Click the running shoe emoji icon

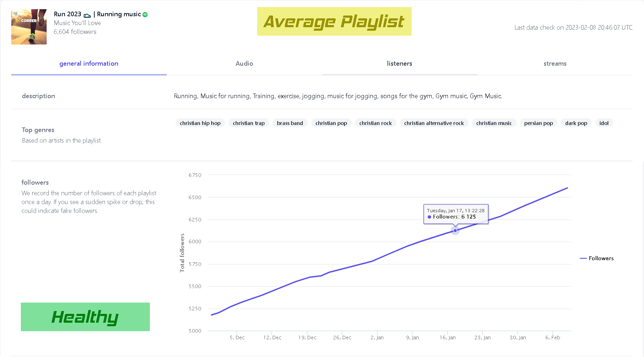click(x=87, y=15)
